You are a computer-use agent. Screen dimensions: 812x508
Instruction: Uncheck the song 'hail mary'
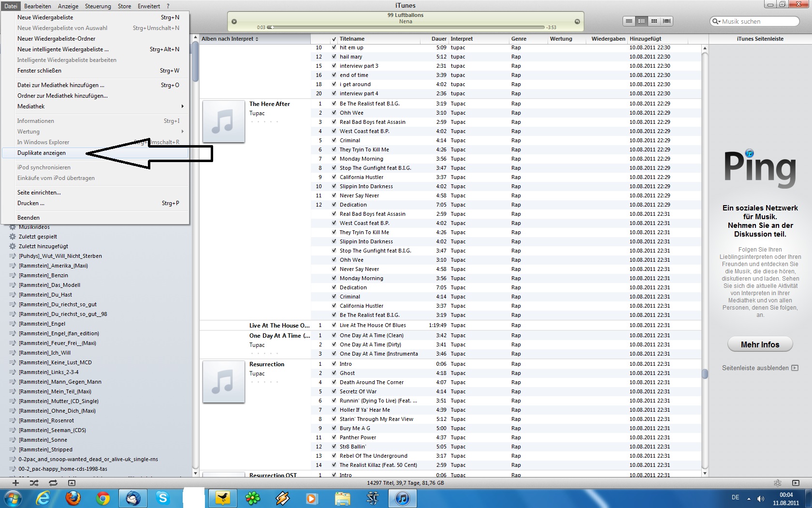tap(334, 57)
